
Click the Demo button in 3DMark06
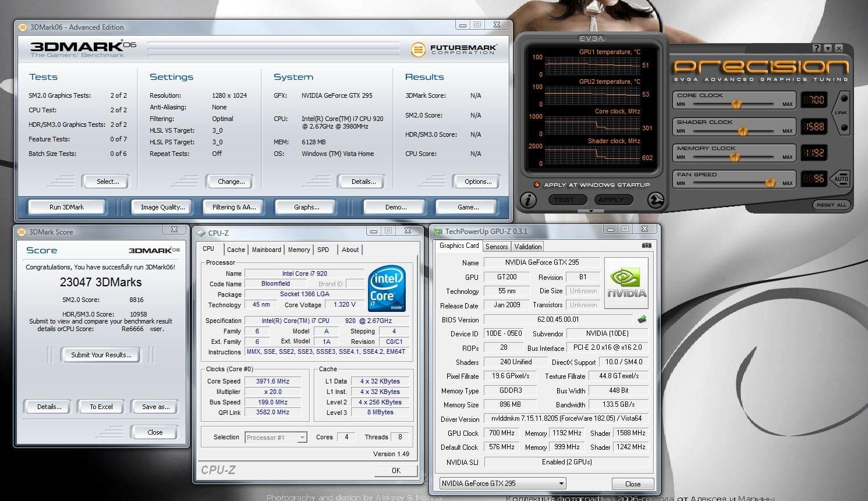[396, 207]
